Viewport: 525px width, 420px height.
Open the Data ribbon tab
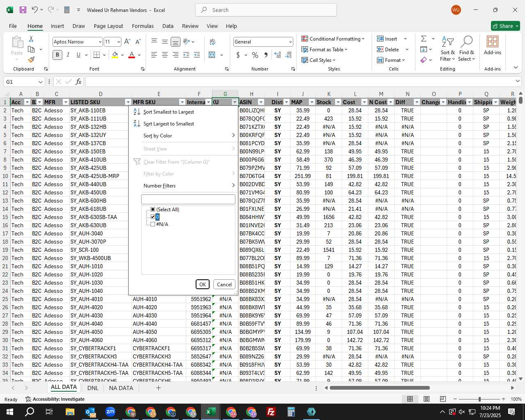pyautogui.click(x=168, y=26)
